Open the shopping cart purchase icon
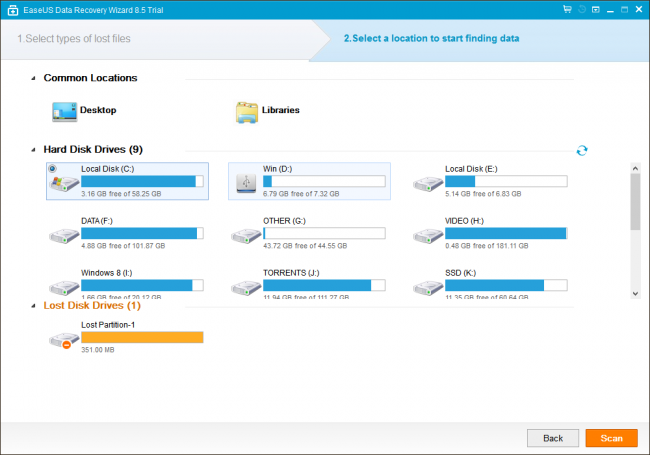 [567, 9]
